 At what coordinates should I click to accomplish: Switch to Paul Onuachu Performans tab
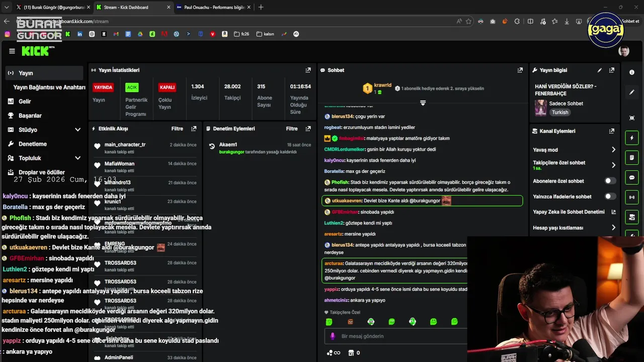coord(214,7)
